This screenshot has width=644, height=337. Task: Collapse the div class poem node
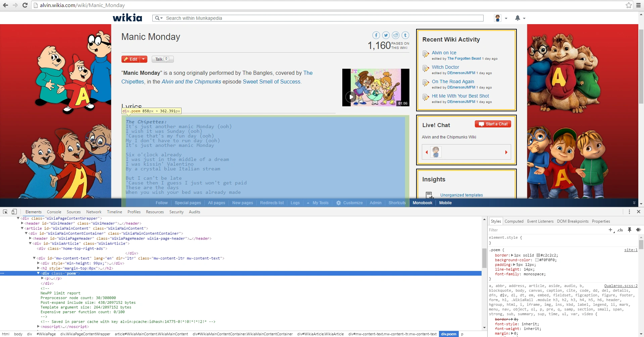click(x=38, y=273)
